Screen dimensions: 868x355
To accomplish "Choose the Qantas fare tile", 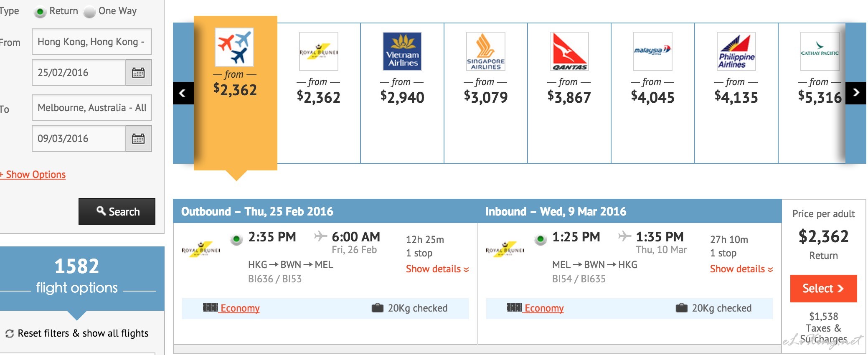I will [x=569, y=93].
